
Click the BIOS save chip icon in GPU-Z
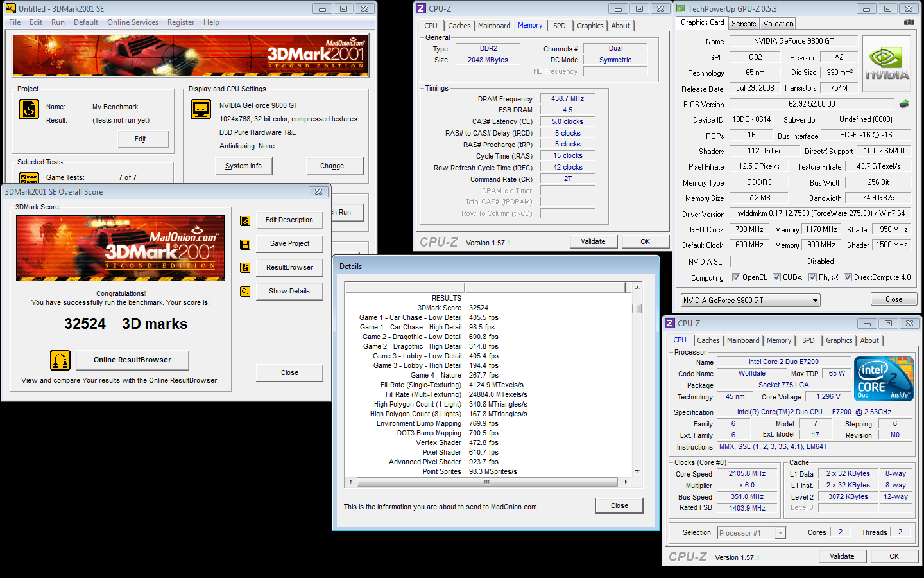point(904,103)
